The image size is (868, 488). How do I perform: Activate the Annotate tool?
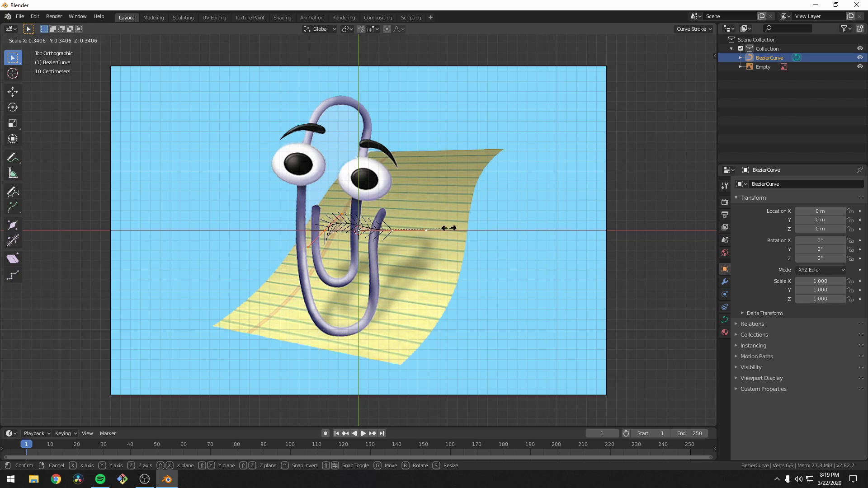12,157
